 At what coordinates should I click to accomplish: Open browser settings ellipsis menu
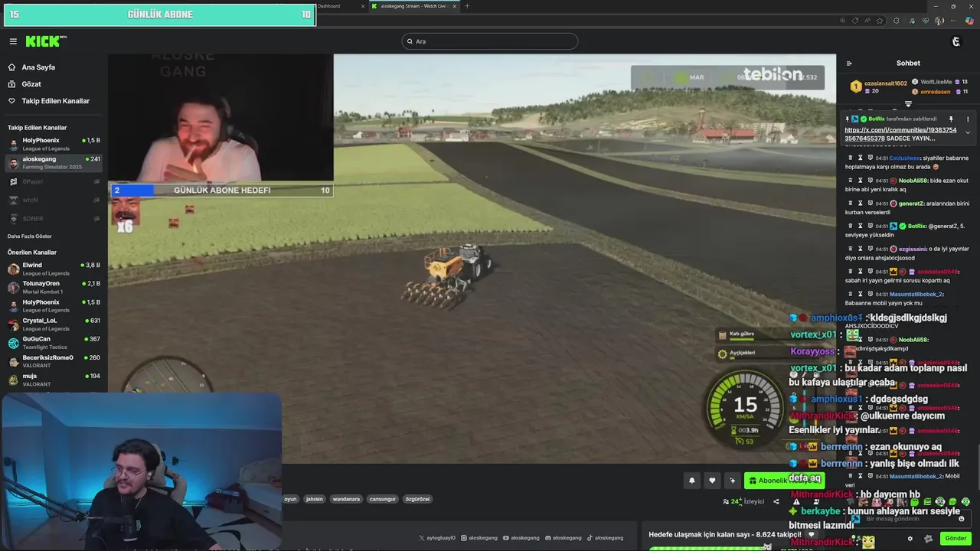click(952, 21)
